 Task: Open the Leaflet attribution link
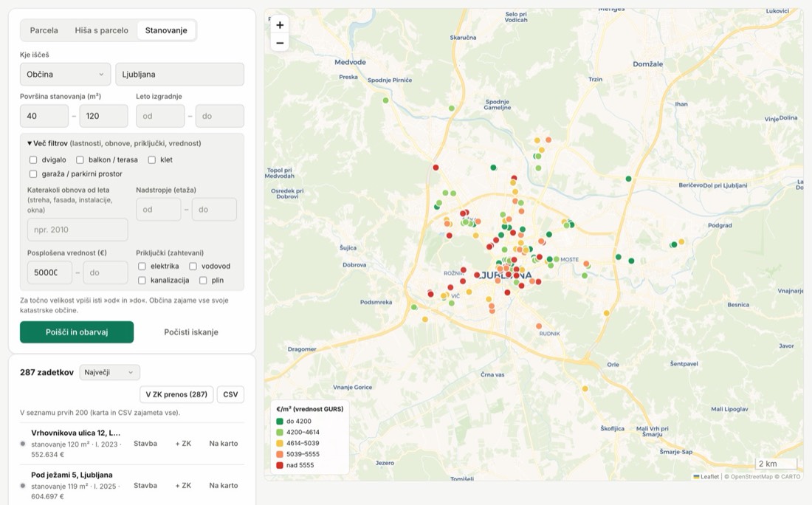tap(706, 476)
